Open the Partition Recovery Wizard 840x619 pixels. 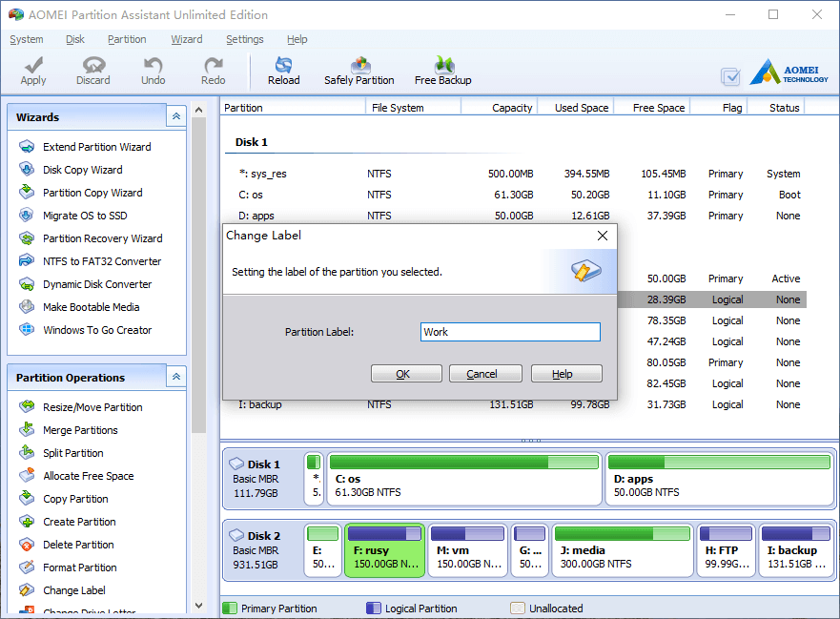coord(92,238)
